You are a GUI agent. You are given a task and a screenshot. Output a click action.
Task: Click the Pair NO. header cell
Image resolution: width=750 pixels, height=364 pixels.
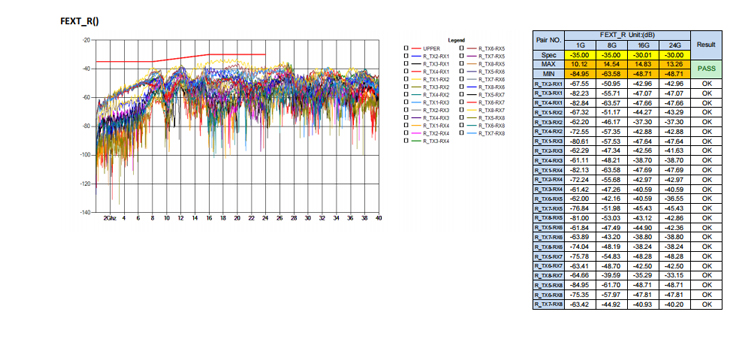pos(549,40)
